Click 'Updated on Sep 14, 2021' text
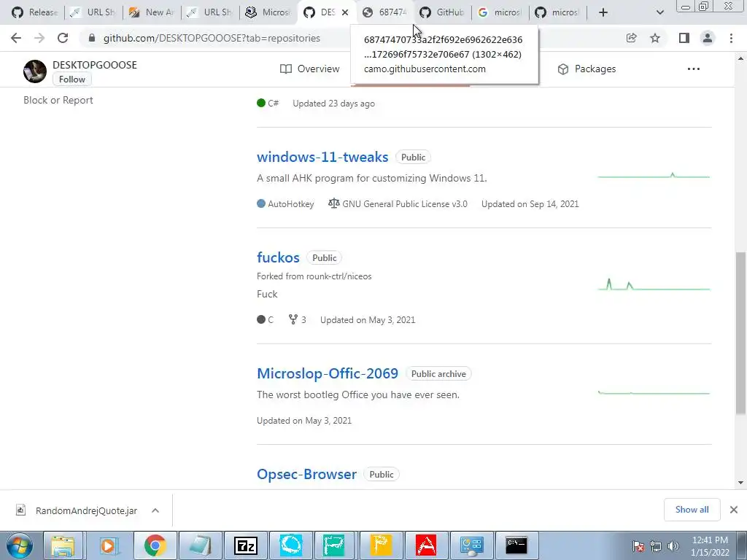Viewport: 747px width, 560px height. click(530, 204)
